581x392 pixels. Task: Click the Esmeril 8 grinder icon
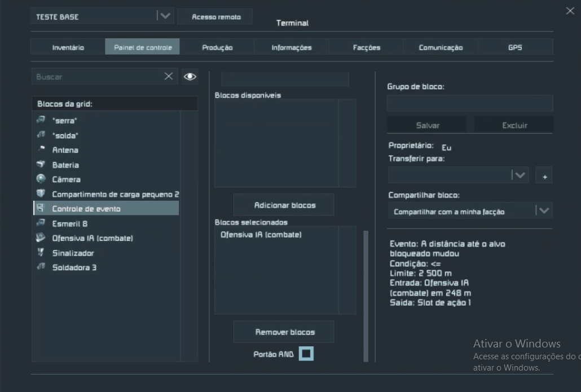pyautogui.click(x=41, y=223)
